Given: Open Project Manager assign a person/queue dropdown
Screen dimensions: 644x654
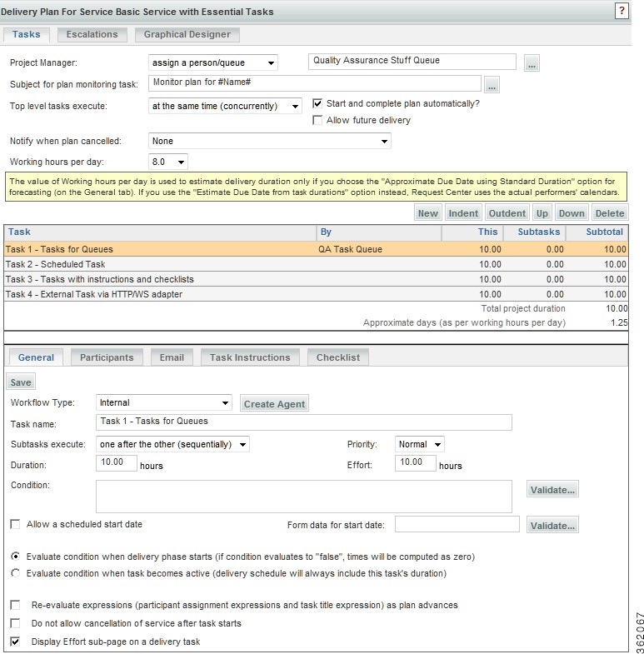Looking at the screenshot, I should (213, 62).
